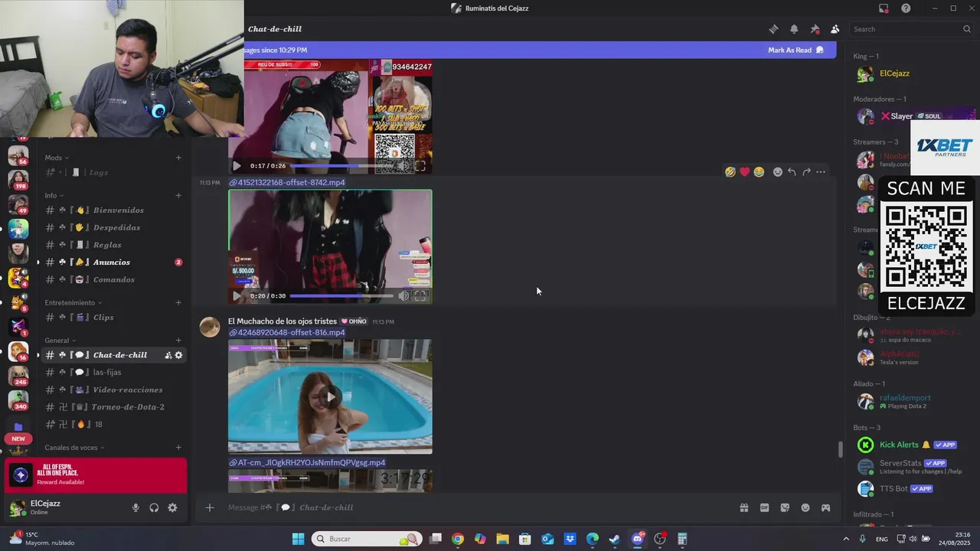This screenshot has height=551, width=980.
Task: Open notification settings bell icon
Action: point(794,29)
